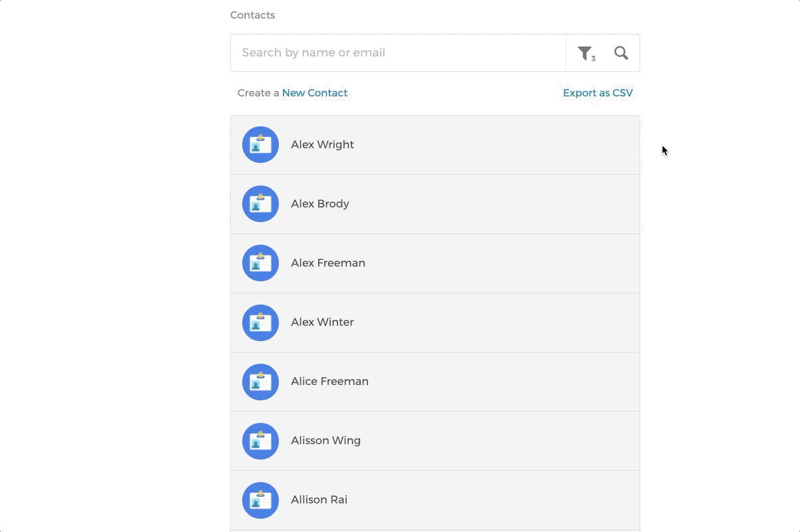Select the Alex Brody contact name
The width and height of the screenshot is (800, 532).
point(319,204)
